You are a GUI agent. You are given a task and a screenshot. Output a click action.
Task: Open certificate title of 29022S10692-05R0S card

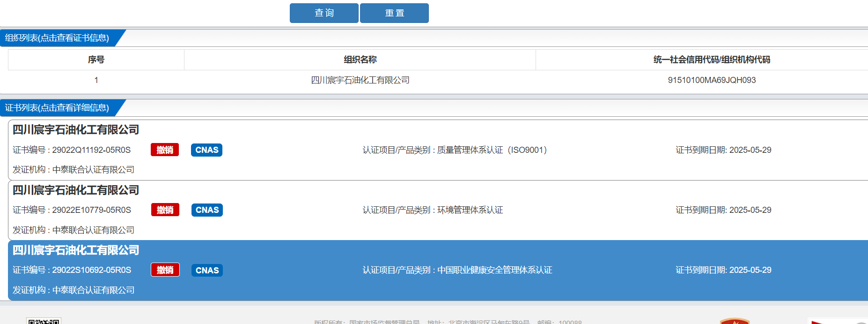[76, 250]
